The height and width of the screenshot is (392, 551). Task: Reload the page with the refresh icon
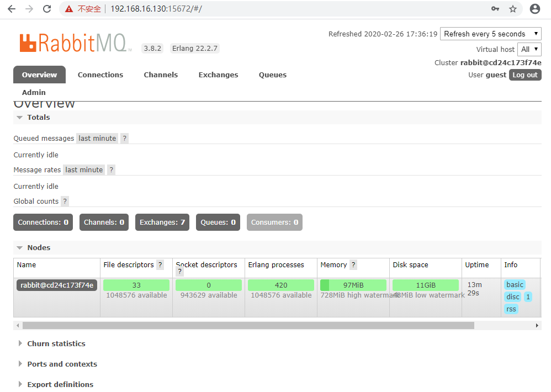click(x=47, y=9)
